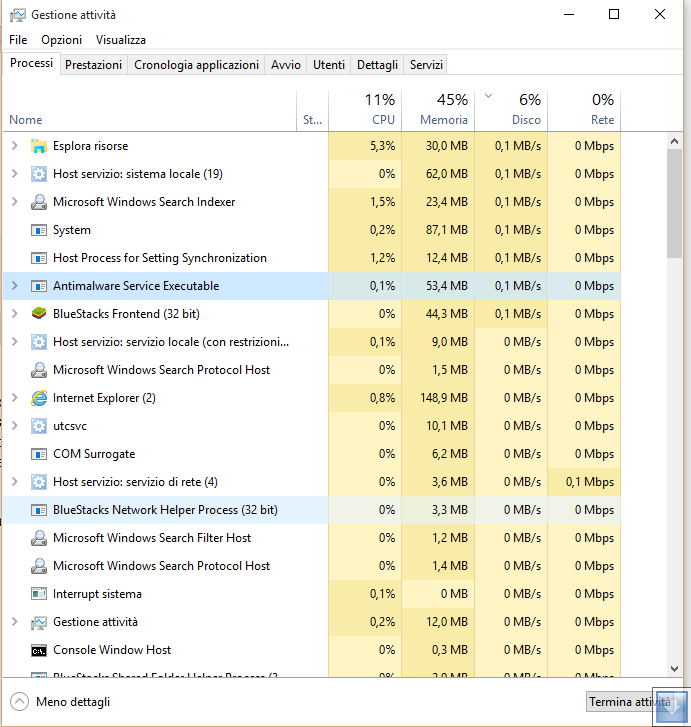Expand the utcsvc process group

point(14,426)
